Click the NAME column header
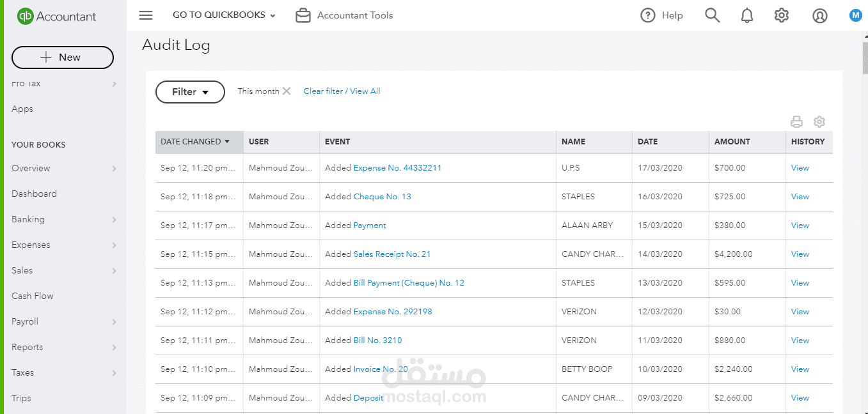Screen dimensions: 868x414 point(594,142)
